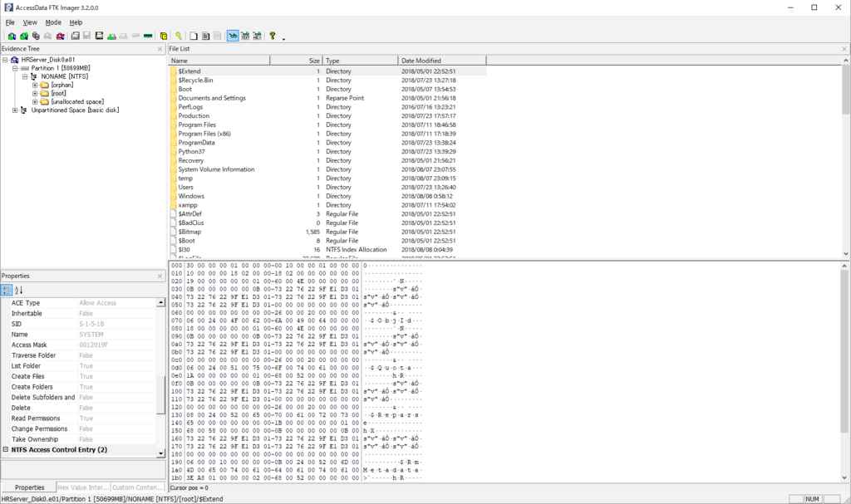Open the Help menu
The width and height of the screenshot is (851, 504).
click(76, 22)
